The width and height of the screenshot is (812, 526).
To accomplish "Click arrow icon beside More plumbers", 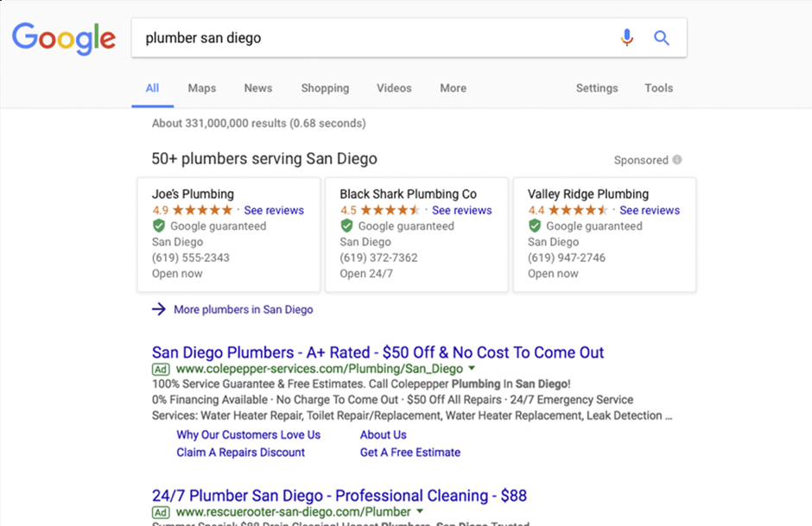I will click(x=158, y=309).
